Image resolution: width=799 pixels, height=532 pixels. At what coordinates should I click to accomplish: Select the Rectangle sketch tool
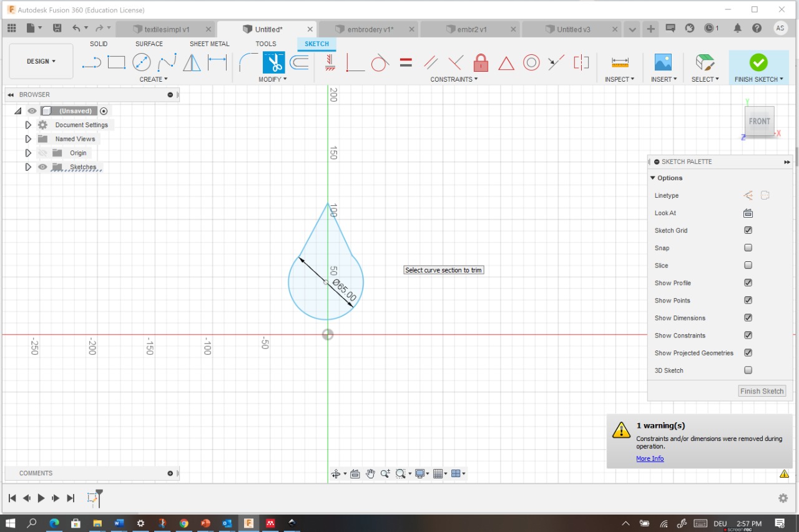(x=117, y=62)
